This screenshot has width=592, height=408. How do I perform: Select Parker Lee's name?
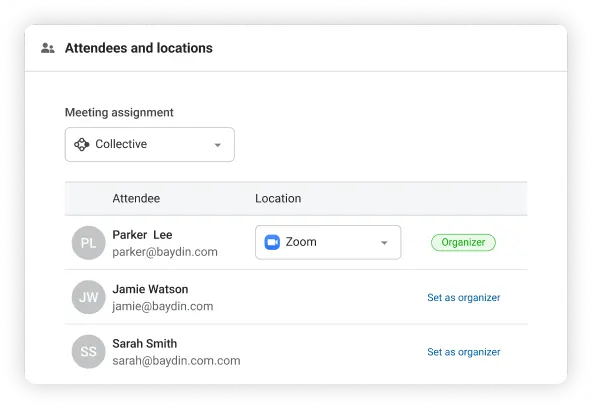tap(142, 235)
